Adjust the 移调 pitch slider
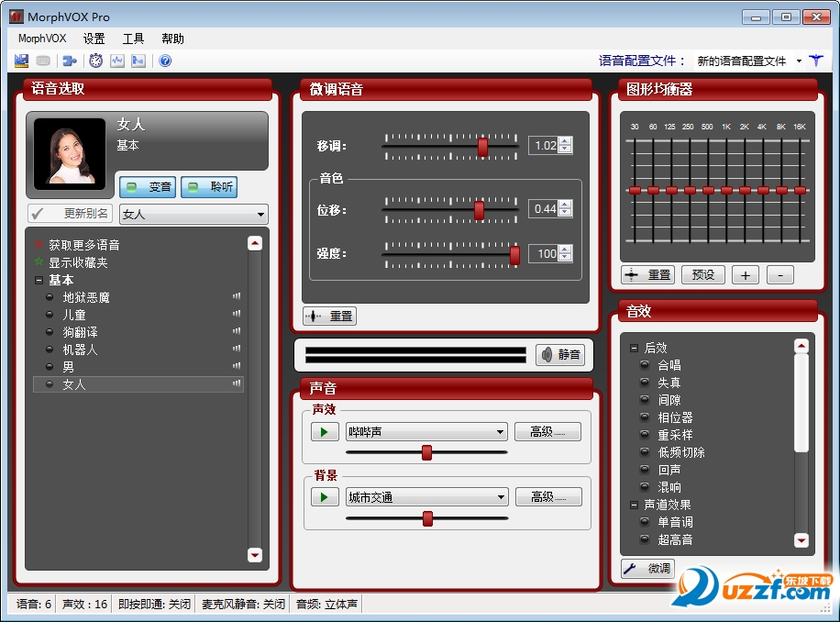Viewport: 840px width, 622px height. point(481,146)
